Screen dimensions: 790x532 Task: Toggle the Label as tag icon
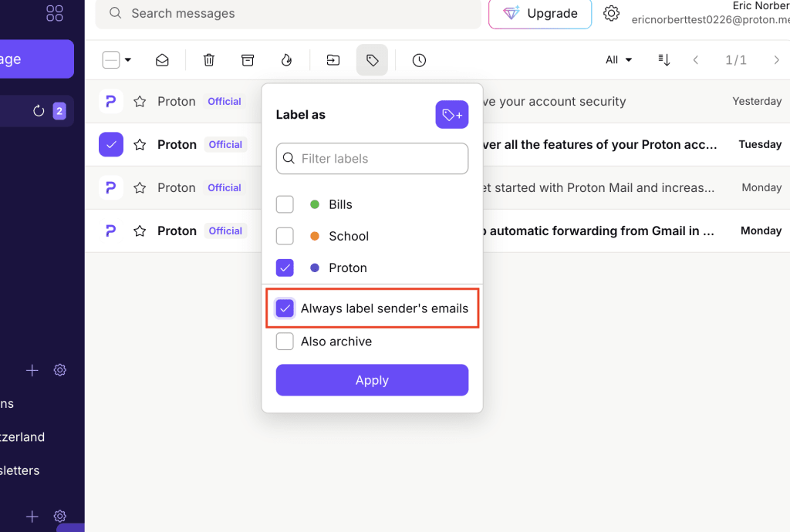coord(372,60)
